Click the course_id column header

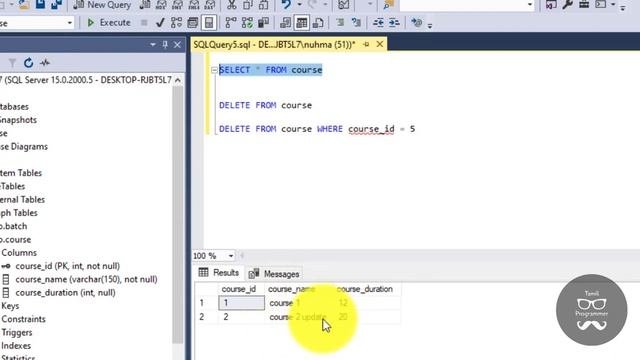pyautogui.click(x=239, y=289)
